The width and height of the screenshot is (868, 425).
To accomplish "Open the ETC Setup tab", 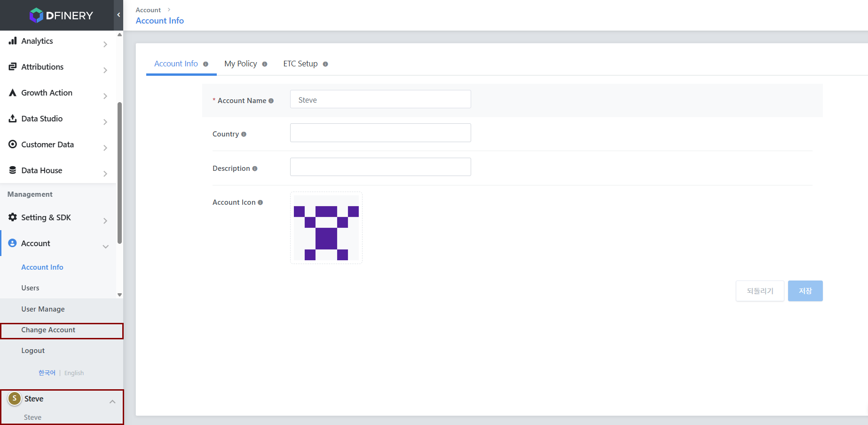I will (300, 64).
